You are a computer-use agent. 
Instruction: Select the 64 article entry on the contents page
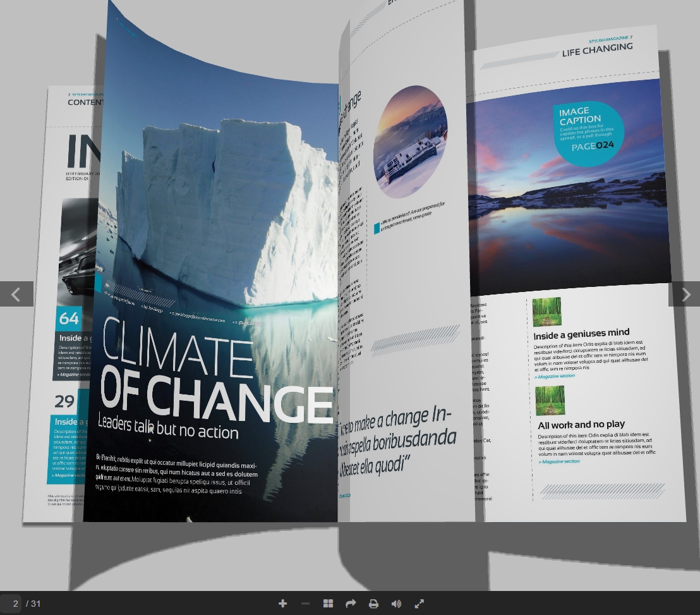click(69, 319)
